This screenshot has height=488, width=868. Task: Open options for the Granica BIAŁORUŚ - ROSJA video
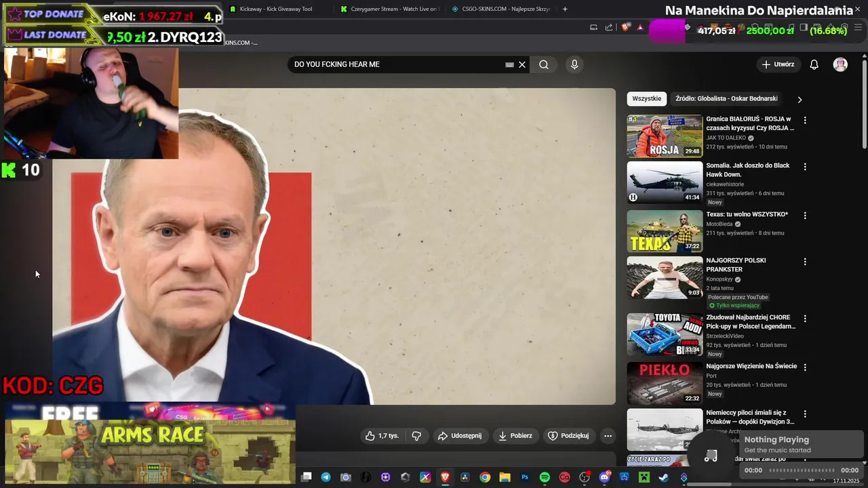point(805,120)
